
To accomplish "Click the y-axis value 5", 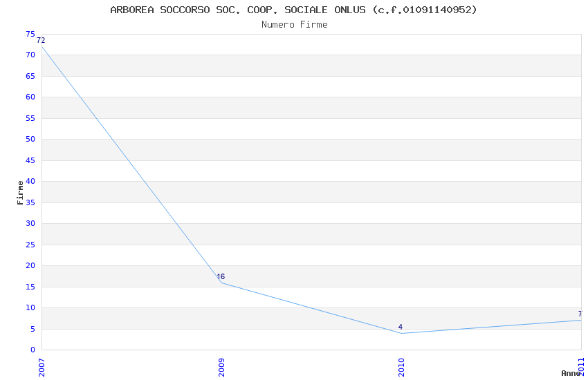I will (33, 329).
